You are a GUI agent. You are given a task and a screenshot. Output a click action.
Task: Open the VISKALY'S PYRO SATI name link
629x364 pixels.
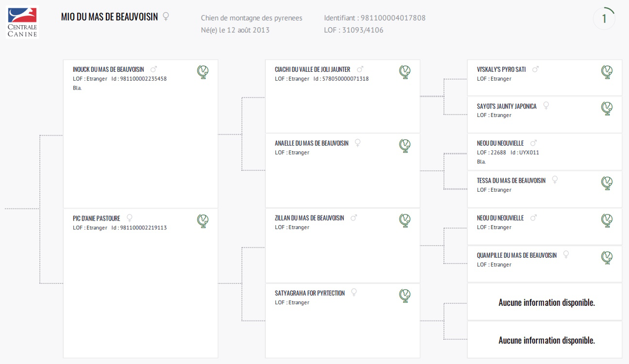click(501, 69)
